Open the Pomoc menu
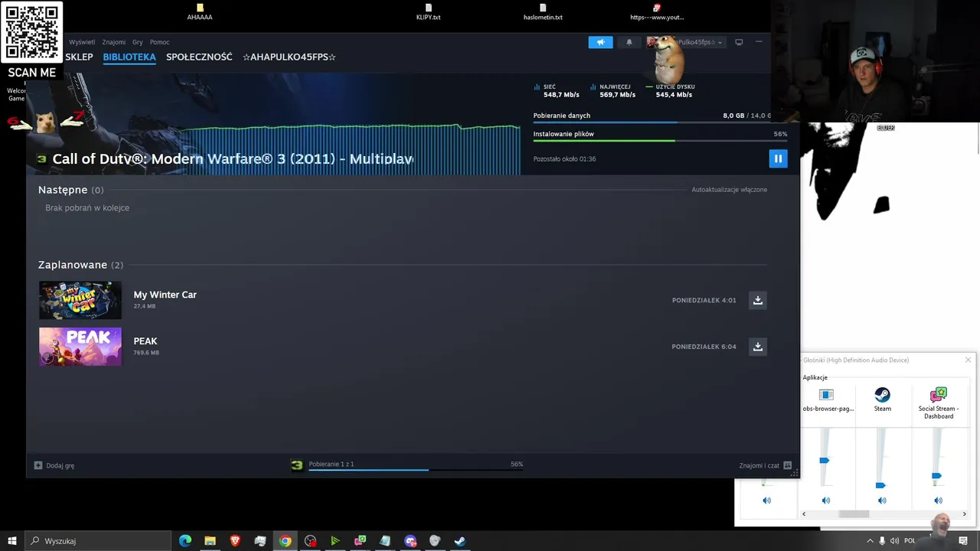The image size is (980, 551). pyautogui.click(x=159, y=42)
